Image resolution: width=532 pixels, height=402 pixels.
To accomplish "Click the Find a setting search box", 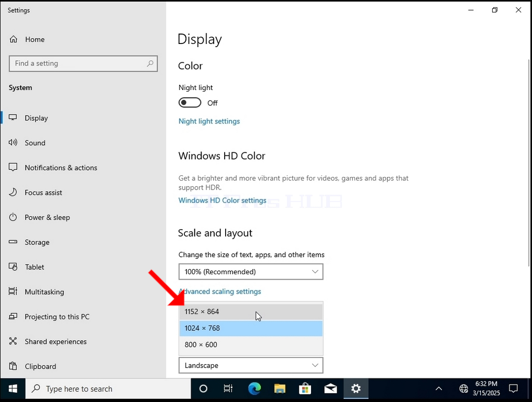I will pyautogui.click(x=83, y=63).
